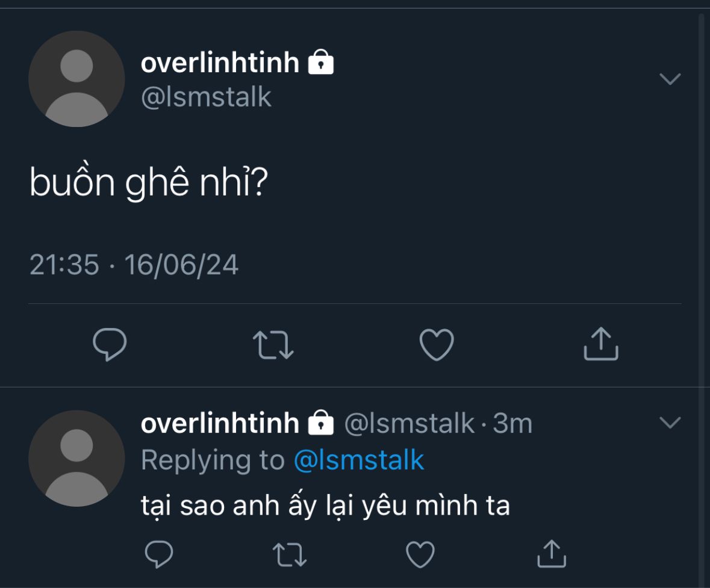Click the 21:35 · 16/06/24 timestamp

[x=134, y=265]
